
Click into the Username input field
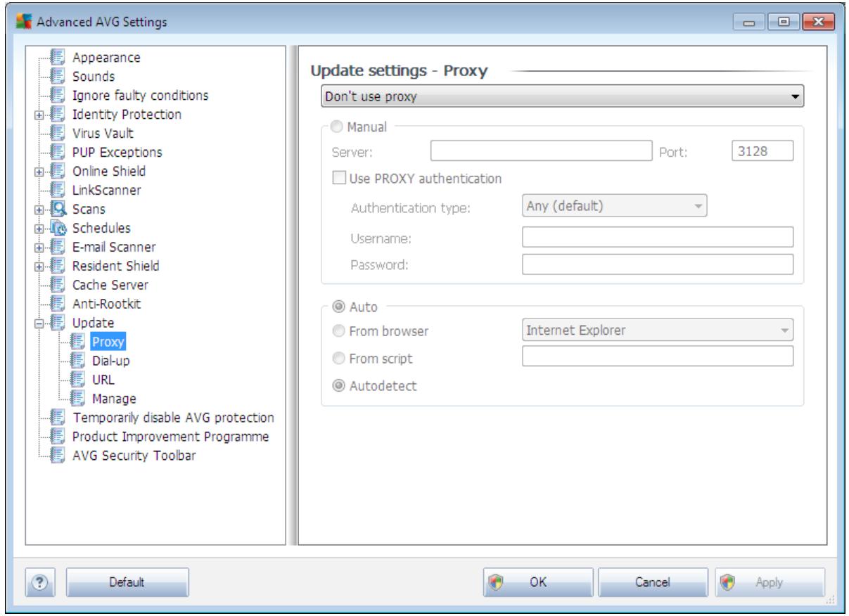658,237
